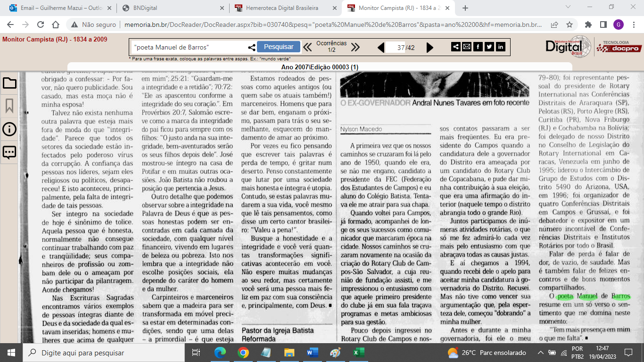Bookmark this page with the star icon
This screenshot has height=362, width=644.
(x=569, y=25)
